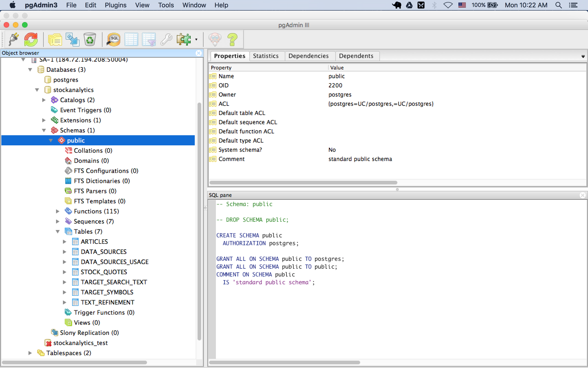Screen dimensions: 588x368
Task: Expand the STOCK_QUOTES table
Action: click(x=64, y=272)
